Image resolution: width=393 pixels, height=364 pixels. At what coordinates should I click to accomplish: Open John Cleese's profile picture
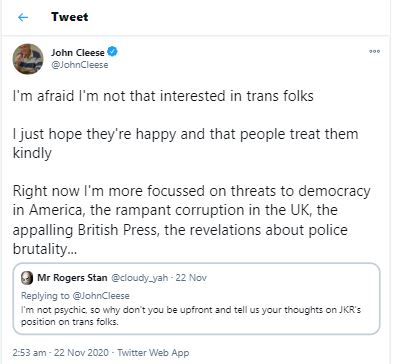click(28, 59)
